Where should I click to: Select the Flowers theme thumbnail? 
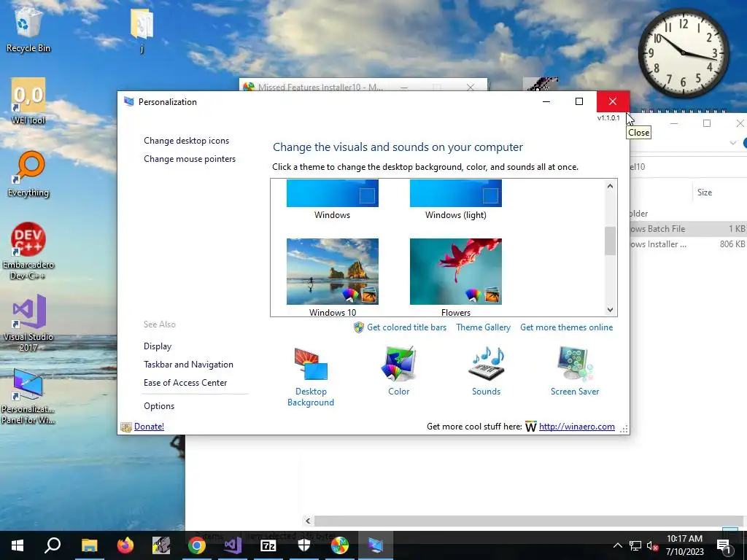456,271
